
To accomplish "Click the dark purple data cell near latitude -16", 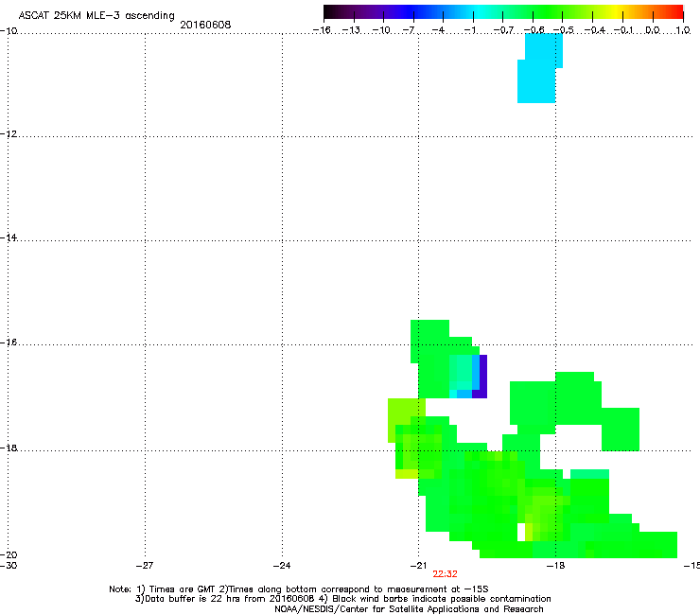I will [x=482, y=376].
